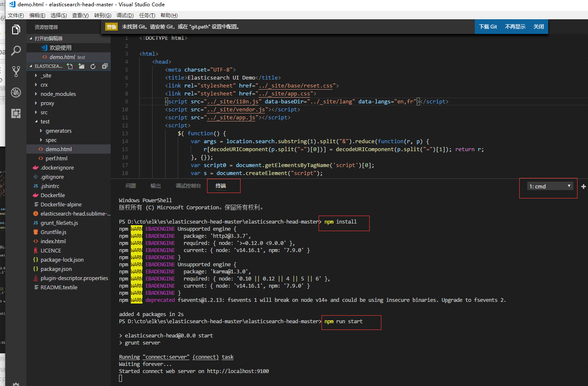Open README.textile file
588x386 pixels.
coord(59,287)
